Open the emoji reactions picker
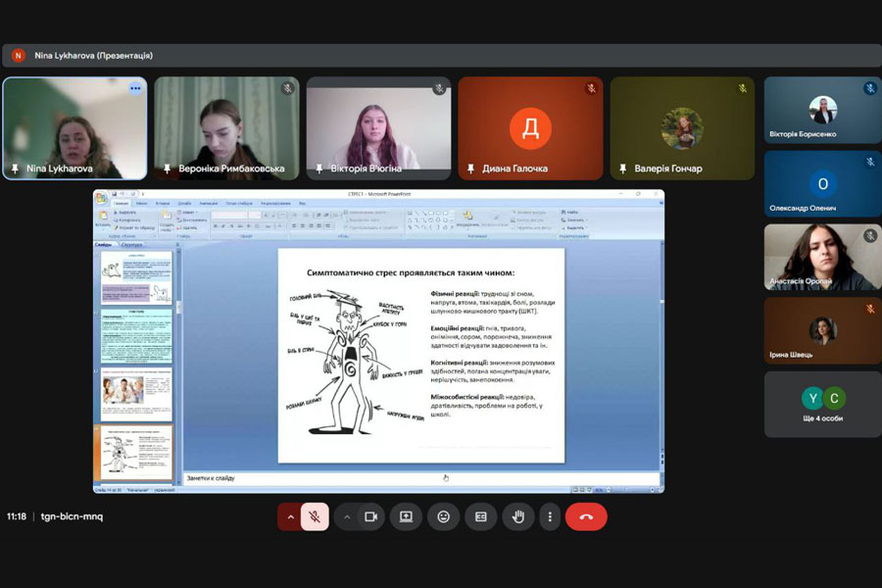 [443, 516]
